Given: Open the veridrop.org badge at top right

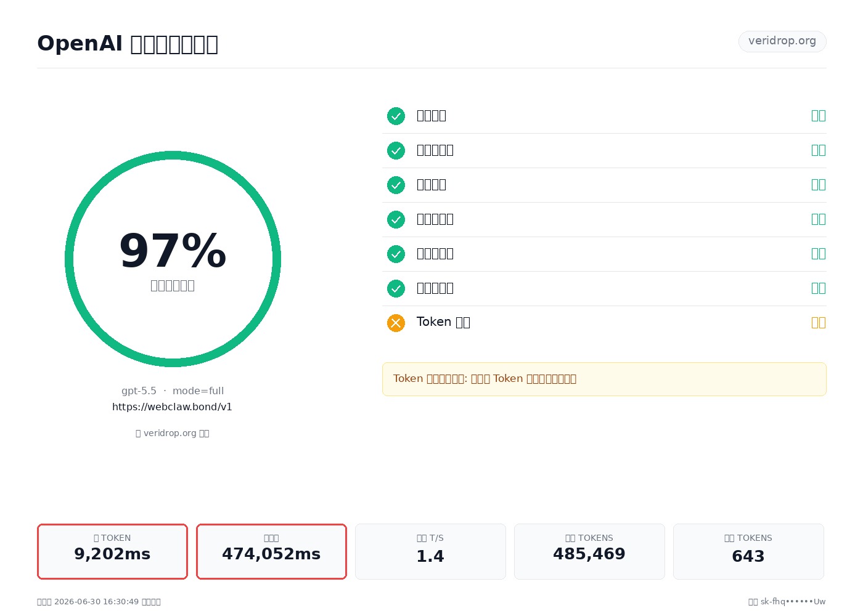Looking at the screenshot, I should click(782, 41).
